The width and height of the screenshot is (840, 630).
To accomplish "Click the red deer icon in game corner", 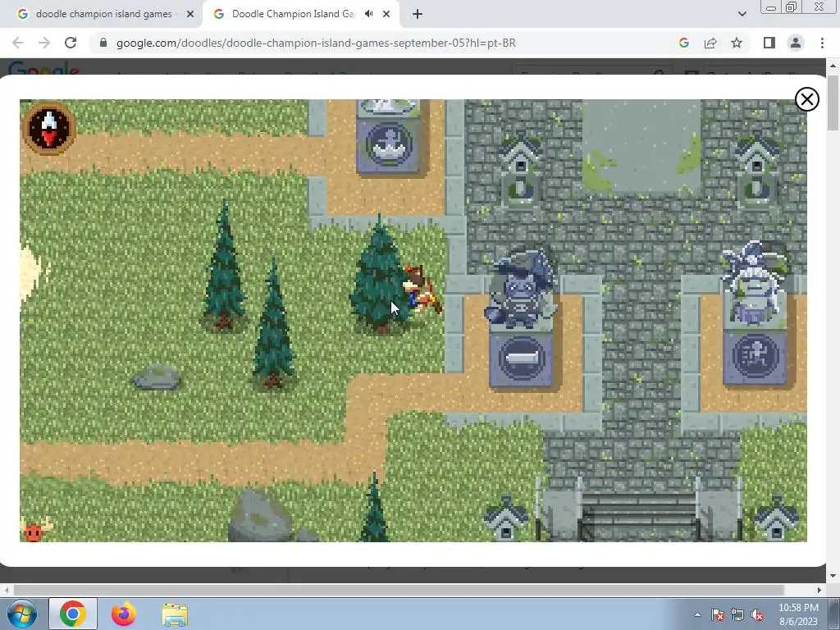I will click(x=35, y=529).
